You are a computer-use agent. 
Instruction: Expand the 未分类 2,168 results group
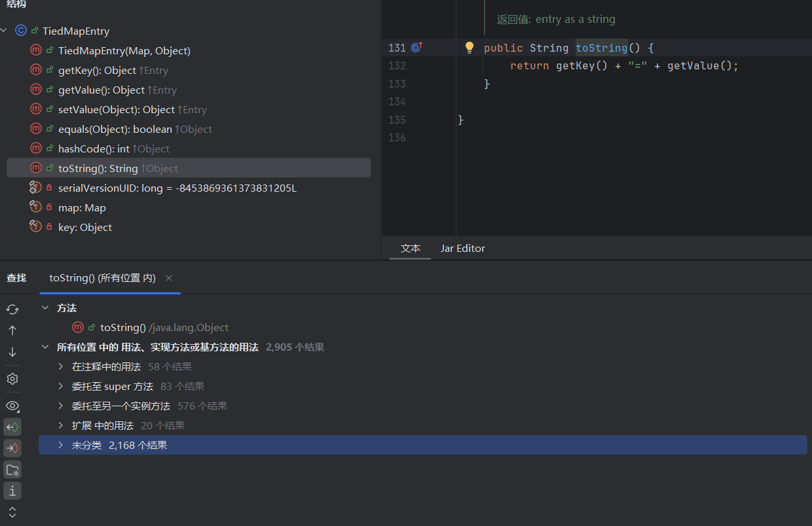tap(60, 446)
